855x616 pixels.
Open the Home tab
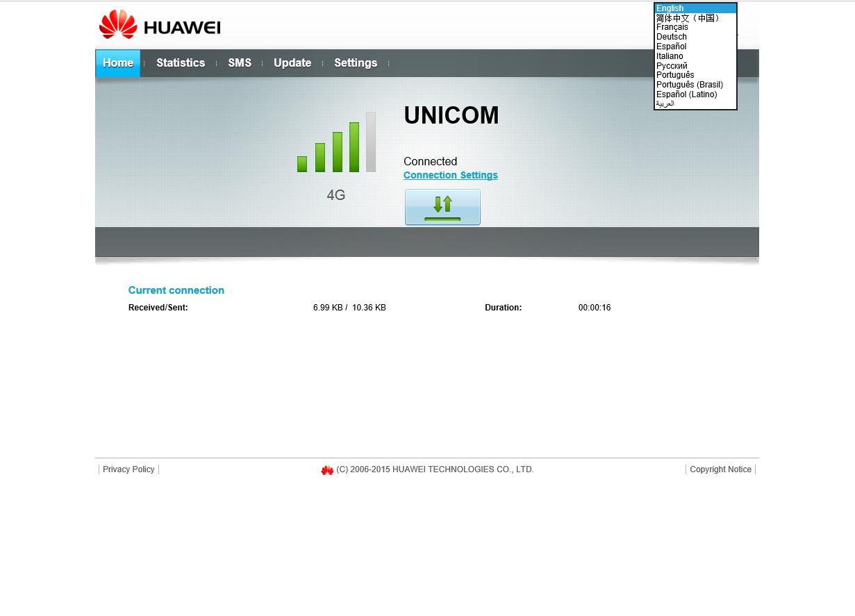118,63
